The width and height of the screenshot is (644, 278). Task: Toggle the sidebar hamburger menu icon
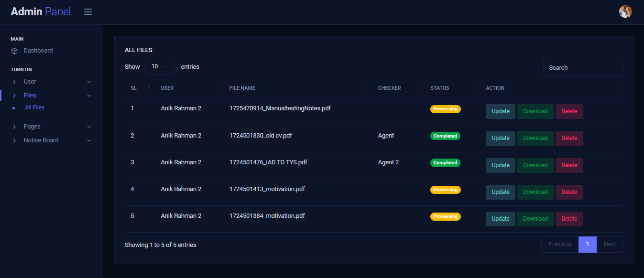click(88, 11)
